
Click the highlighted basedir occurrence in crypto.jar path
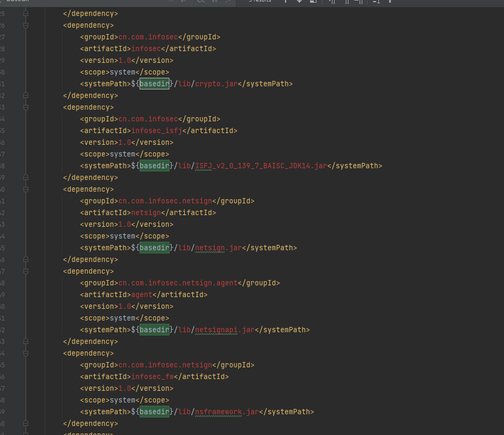[x=154, y=84]
